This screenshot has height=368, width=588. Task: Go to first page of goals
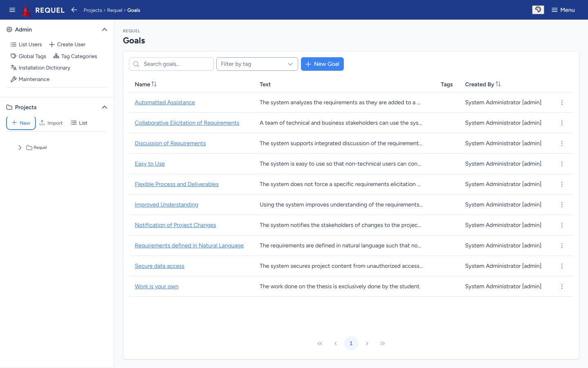click(x=320, y=343)
